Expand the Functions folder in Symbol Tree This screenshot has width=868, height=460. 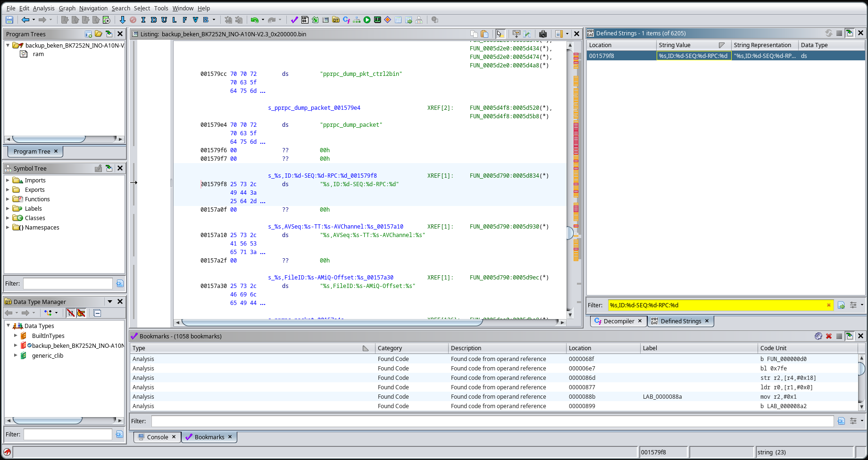8,199
